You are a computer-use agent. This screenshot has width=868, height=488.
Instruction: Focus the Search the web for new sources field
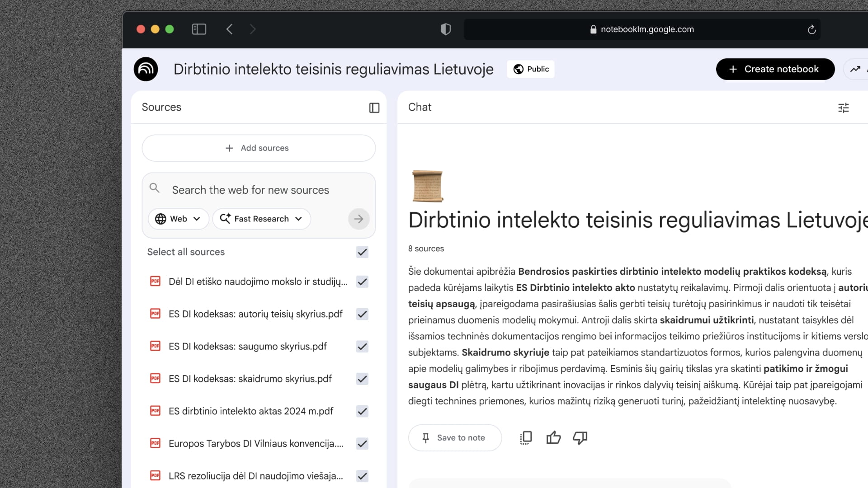click(x=250, y=190)
